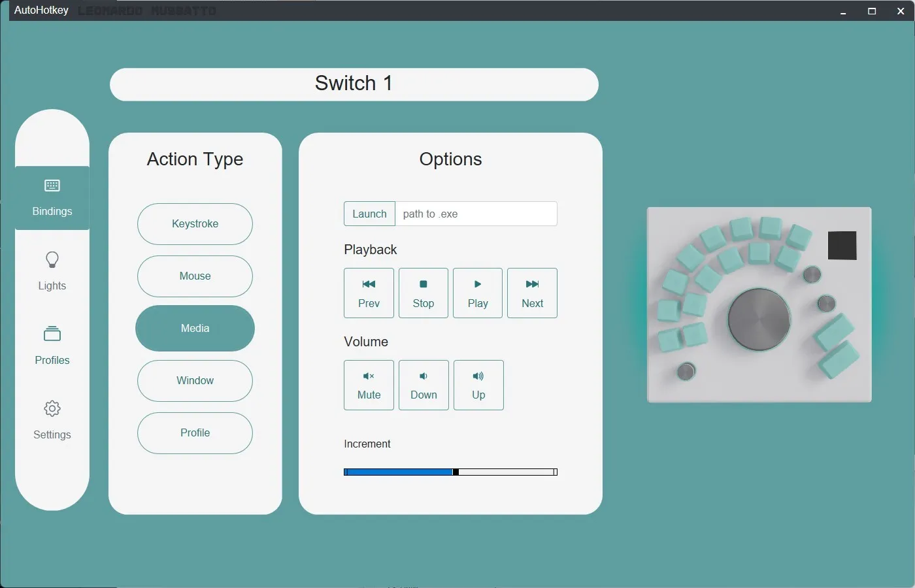Click the Launch button
The width and height of the screenshot is (915, 588).
pos(369,214)
